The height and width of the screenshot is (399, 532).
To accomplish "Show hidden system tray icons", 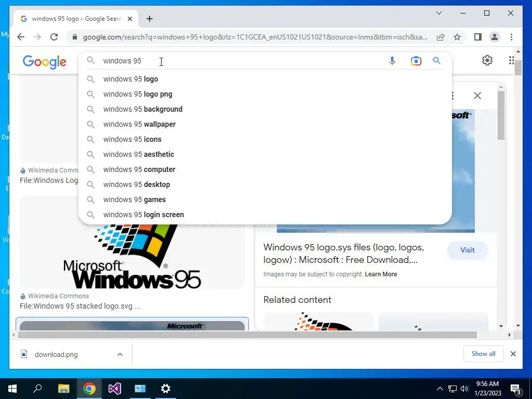I will [x=440, y=389].
